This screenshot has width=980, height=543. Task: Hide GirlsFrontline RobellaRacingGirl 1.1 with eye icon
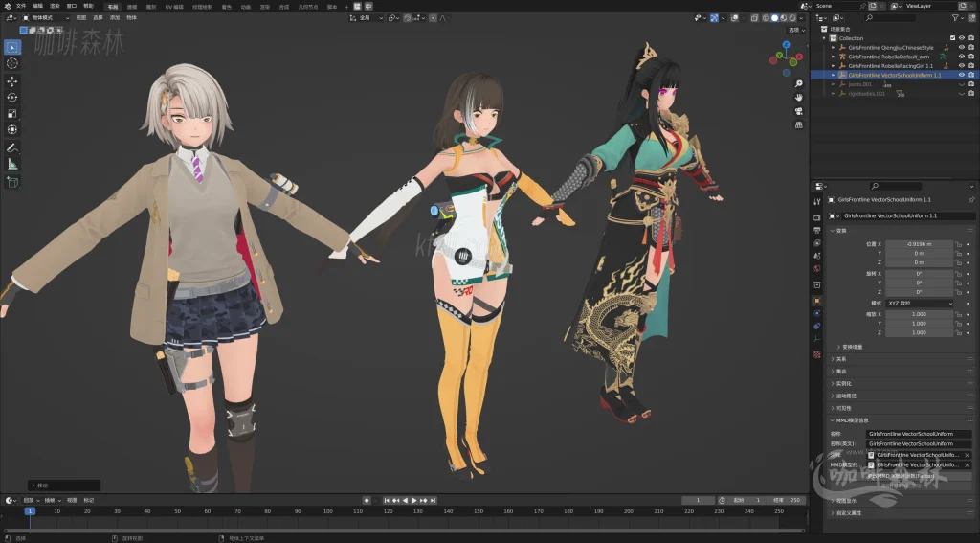coord(962,66)
